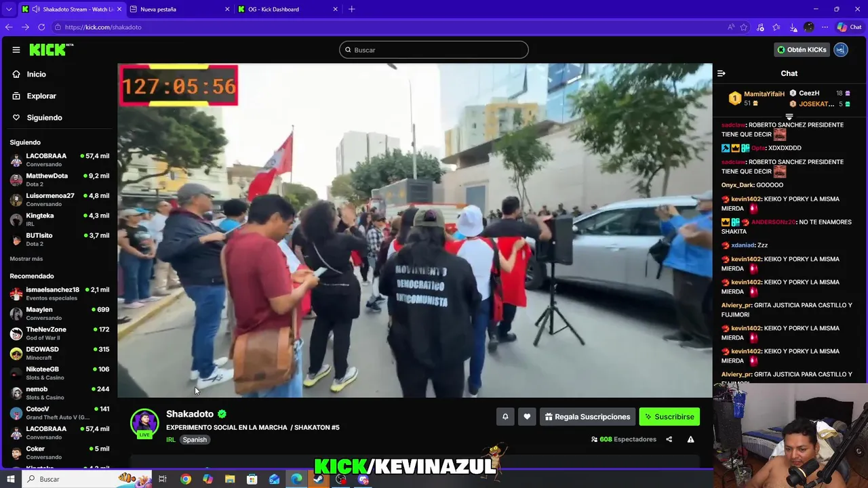The height and width of the screenshot is (488, 868).
Task: Open Luismenoa27 channel in sidebar
Action: (x=60, y=200)
